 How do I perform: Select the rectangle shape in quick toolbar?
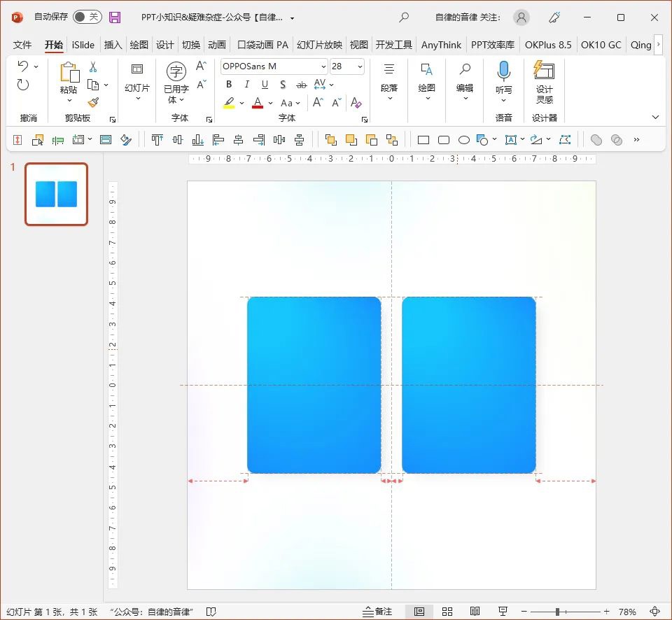[x=423, y=140]
